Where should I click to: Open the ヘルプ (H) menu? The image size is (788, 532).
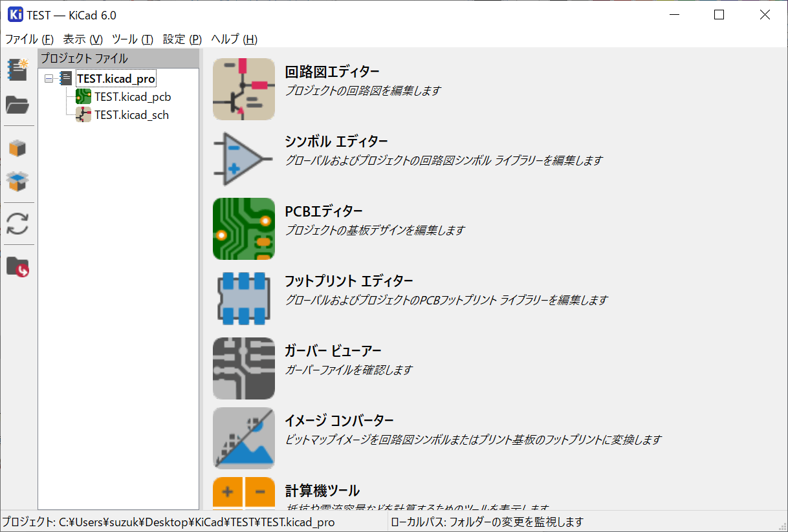point(234,39)
